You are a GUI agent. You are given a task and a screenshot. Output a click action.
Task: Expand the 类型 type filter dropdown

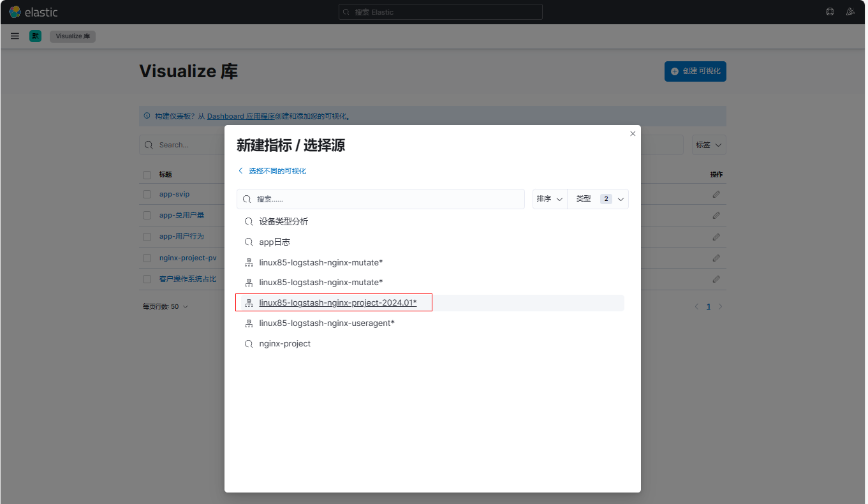pos(598,199)
